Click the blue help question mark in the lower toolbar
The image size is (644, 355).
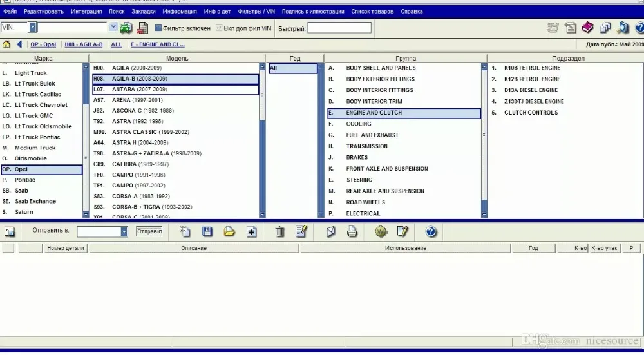(431, 232)
